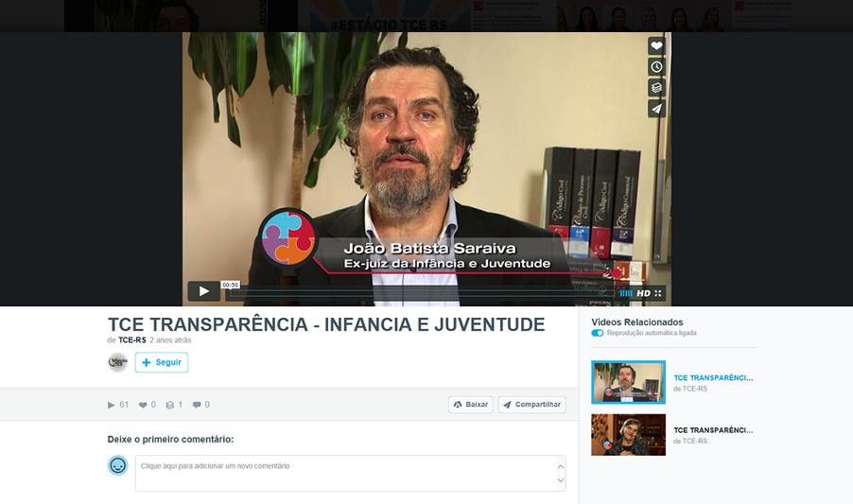Open first related video thumbnail
853x504 pixels.
pos(628,382)
